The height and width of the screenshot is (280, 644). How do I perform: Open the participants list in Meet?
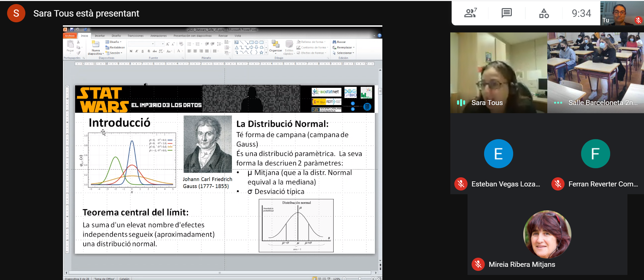point(470,13)
